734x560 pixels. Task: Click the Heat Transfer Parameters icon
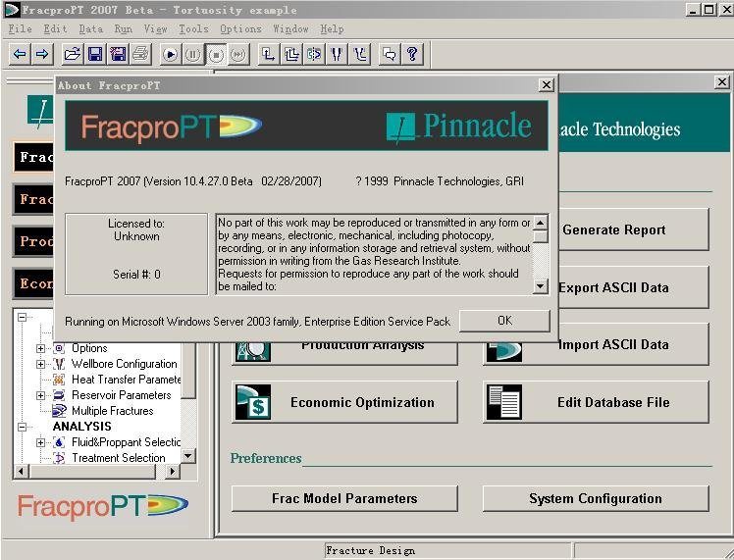tap(59, 380)
